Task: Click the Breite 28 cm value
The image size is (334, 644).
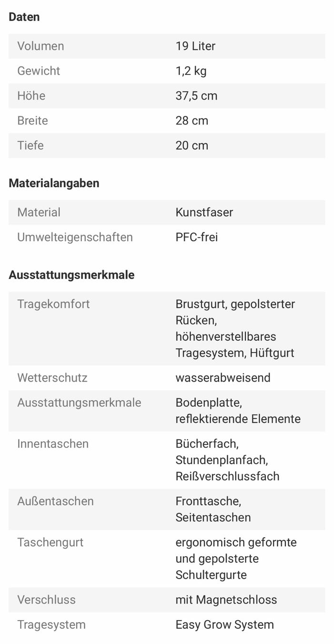Action: point(192,121)
